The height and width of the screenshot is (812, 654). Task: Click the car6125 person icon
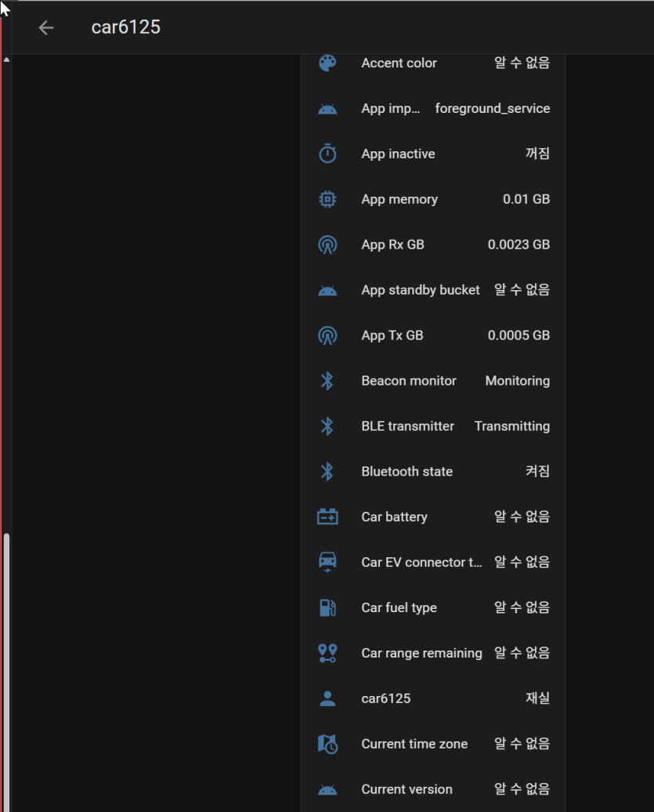point(327,698)
